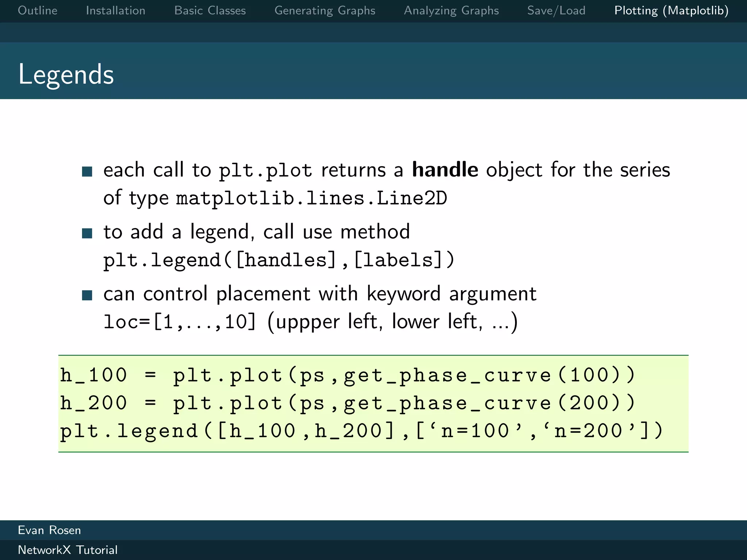Click inline plt.plot in first bullet

266,171
